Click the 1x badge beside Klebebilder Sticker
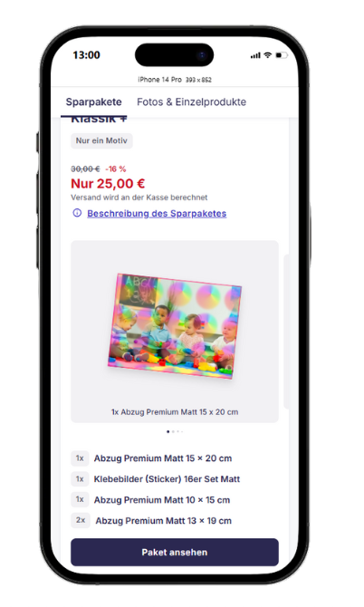This screenshot has width=364, height=607. point(80,479)
